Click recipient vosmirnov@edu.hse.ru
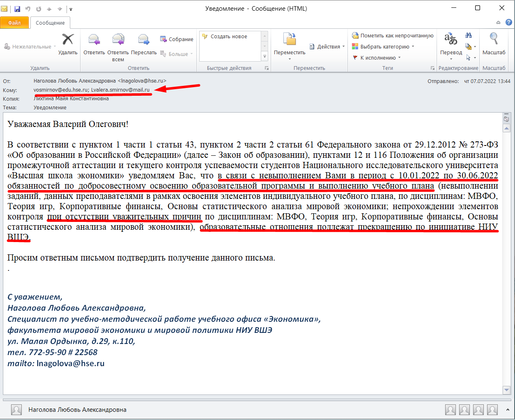This screenshot has width=515, height=420. pos(61,90)
